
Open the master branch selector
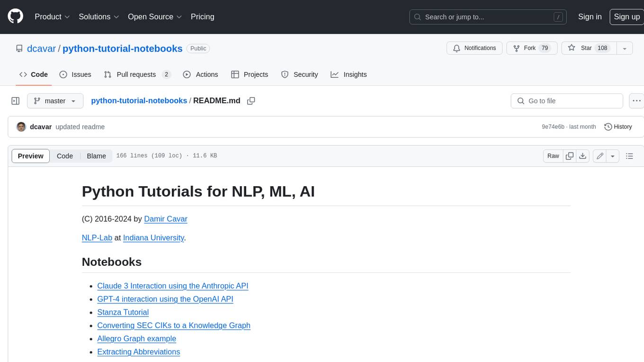[x=55, y=101]
